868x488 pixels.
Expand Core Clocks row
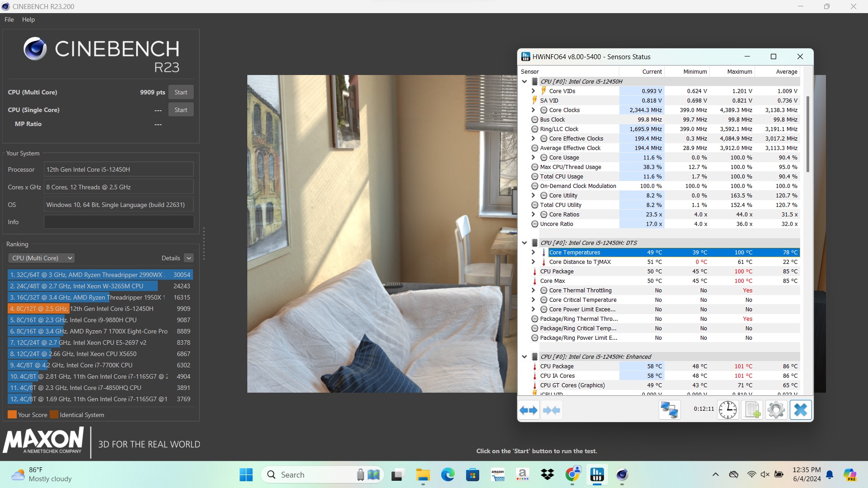(533, 110)
